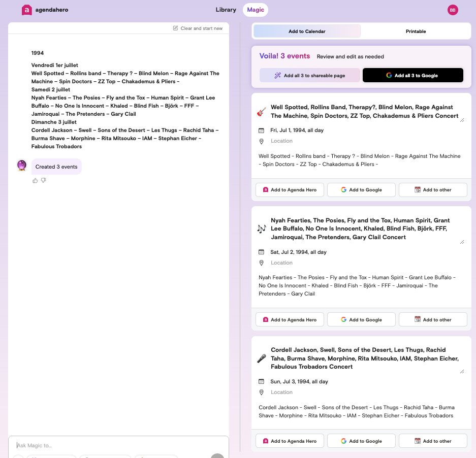The width and height of the screenshot is (476, 458).
Task: Add the Nyah Fearties event to Agenda Hero
Action: click(290, 319)
